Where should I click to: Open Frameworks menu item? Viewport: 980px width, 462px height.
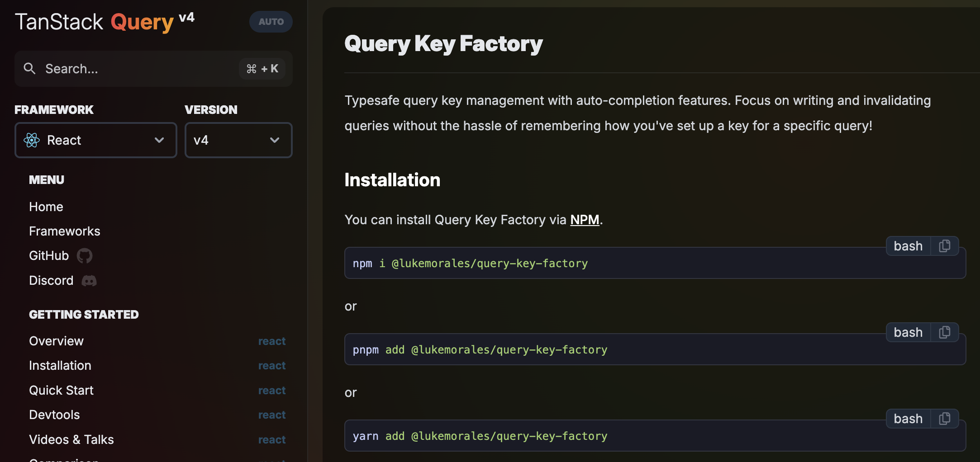point(65,231)
